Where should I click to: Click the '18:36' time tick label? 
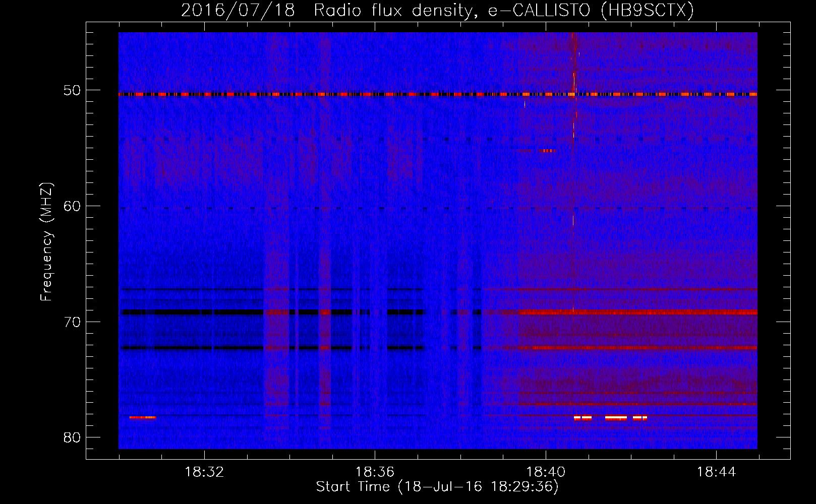[x=375, y=472]
